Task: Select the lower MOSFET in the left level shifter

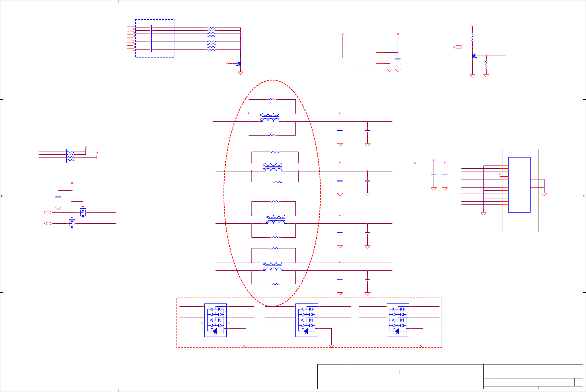Action: pyautogui.click(x=72, y=223)
